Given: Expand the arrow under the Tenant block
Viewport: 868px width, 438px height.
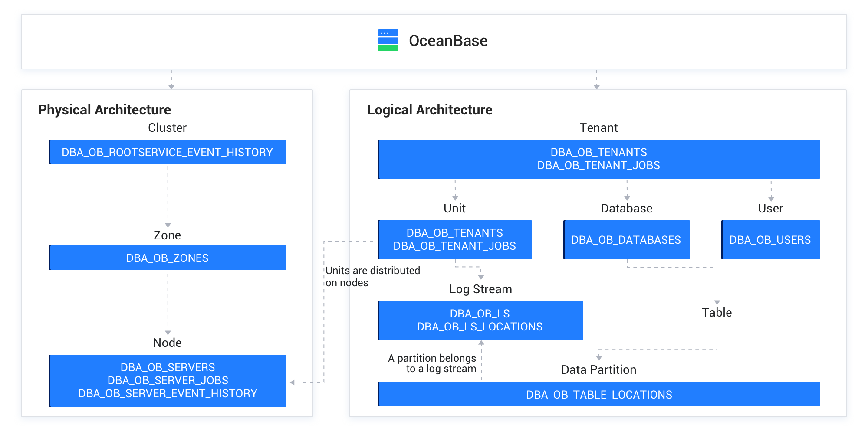Looking at the screenshot, I should pos(455,189).
